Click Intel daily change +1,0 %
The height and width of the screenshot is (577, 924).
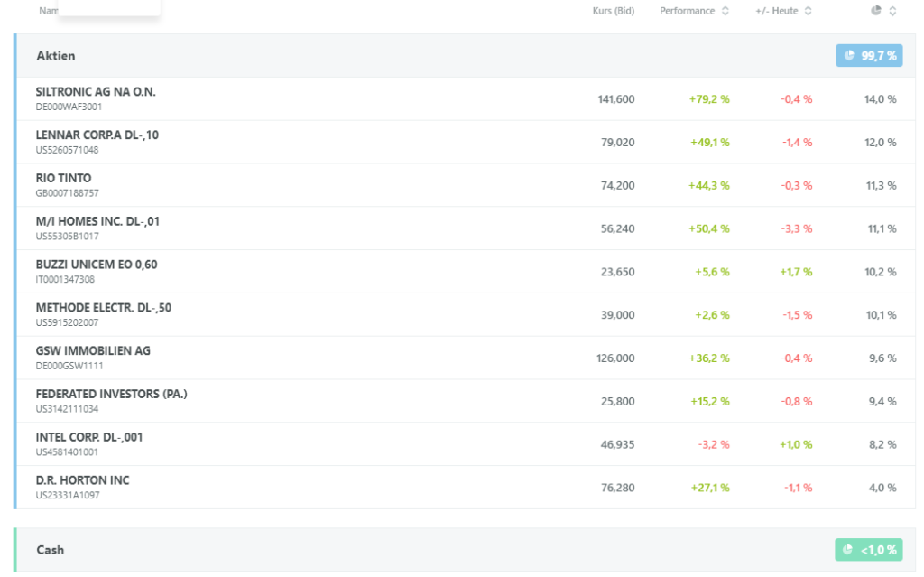pyautogui.click(x=796, y=444)
